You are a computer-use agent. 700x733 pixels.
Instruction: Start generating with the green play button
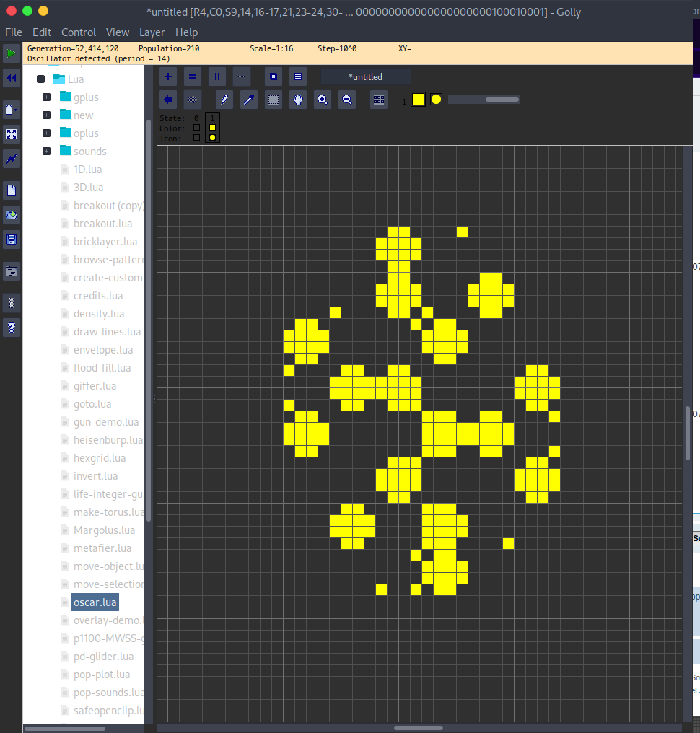point(12,53)
